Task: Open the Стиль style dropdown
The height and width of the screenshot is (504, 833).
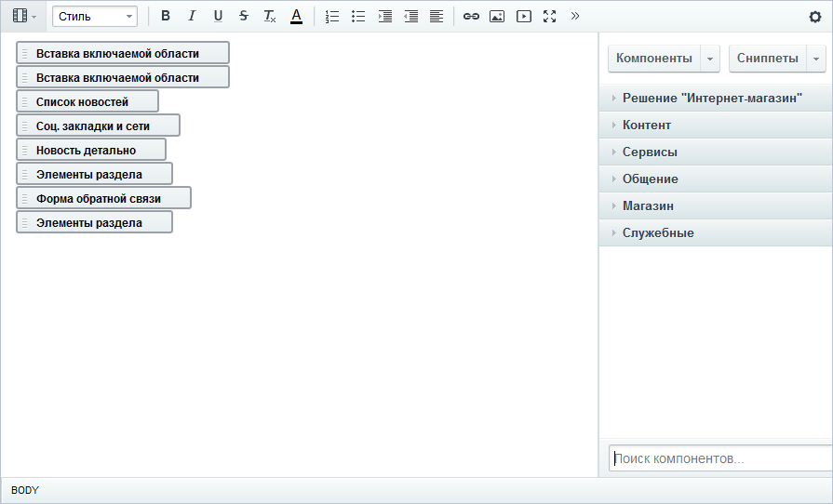Action: (95, 17)
